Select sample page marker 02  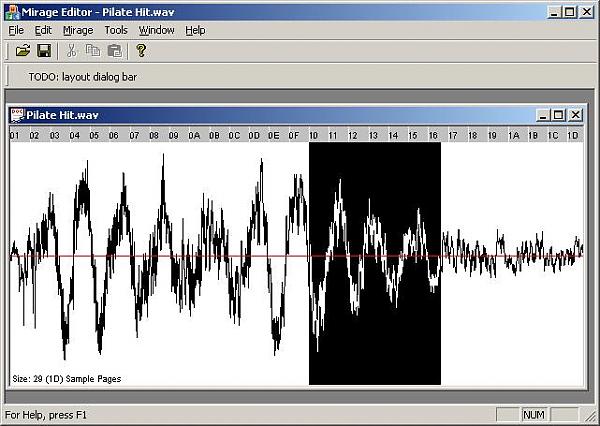click(x=34, y=135)
